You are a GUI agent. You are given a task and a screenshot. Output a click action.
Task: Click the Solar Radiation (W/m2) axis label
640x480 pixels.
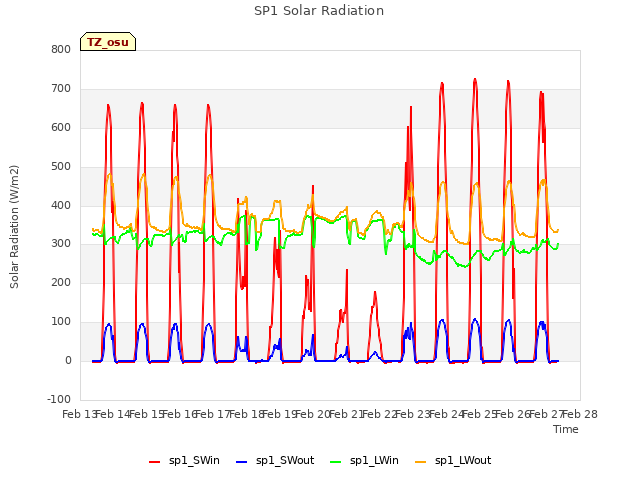tap(14, 227)
